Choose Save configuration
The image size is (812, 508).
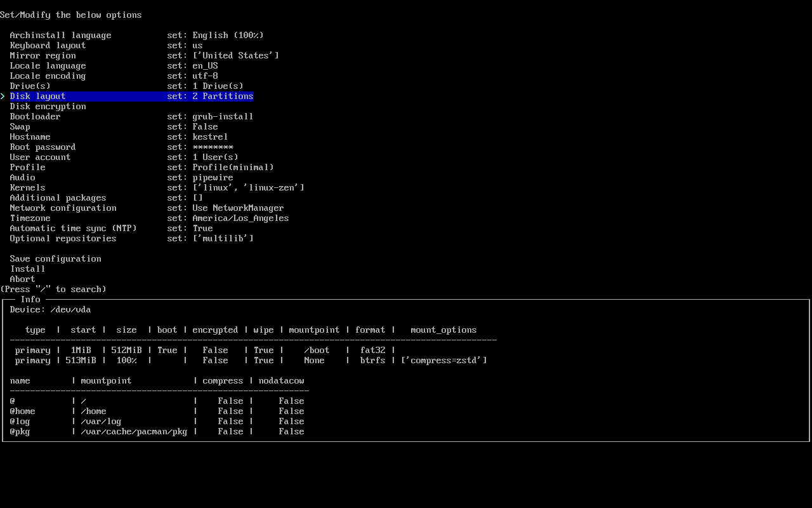point(55,259)
